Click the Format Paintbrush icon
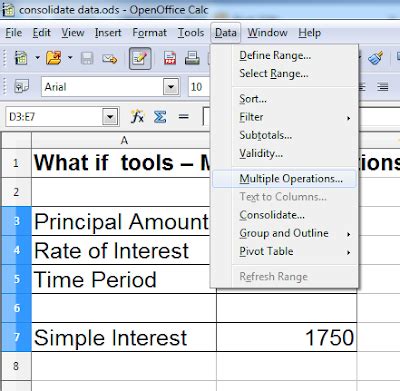 click(376, 58)
